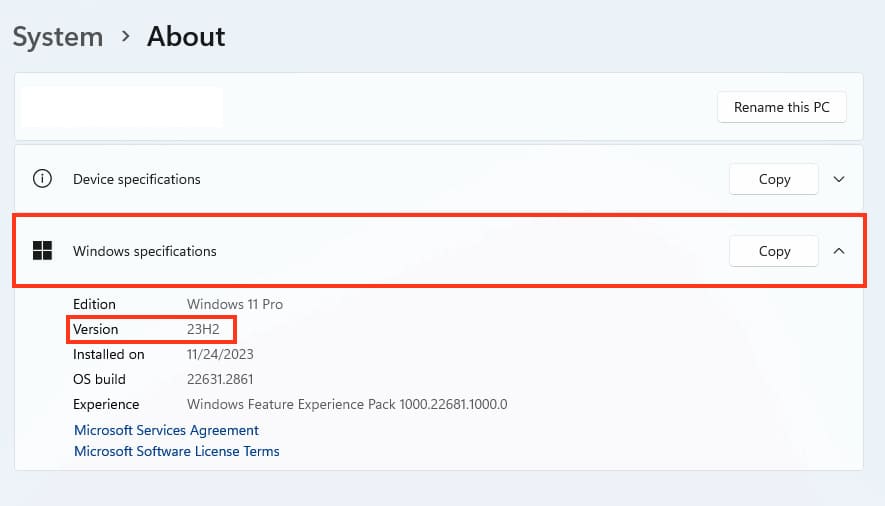Collapse the Windows specifications section

pyautogui.click(x=839, y=251)
